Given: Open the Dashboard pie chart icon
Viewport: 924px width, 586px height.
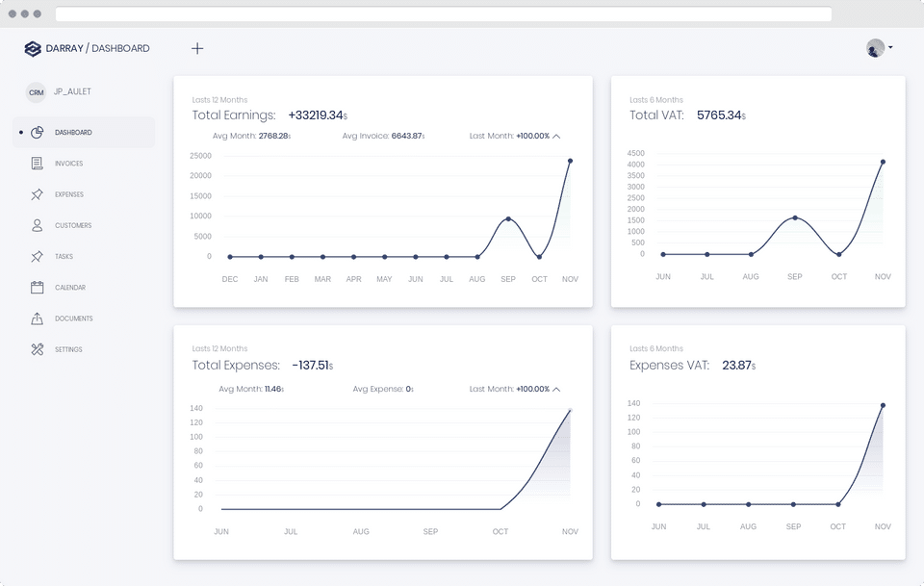Looking at the screenshot, I should coord(38,133).
